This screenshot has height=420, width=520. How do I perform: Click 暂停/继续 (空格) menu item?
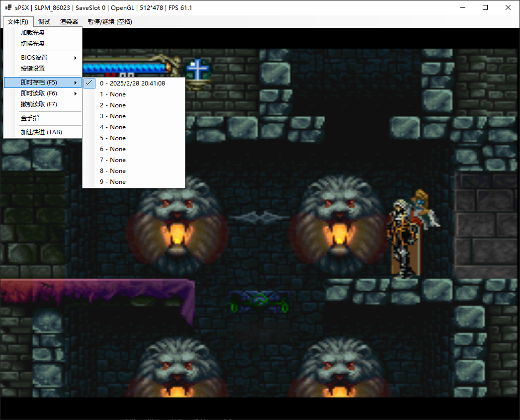click(110, 21)
